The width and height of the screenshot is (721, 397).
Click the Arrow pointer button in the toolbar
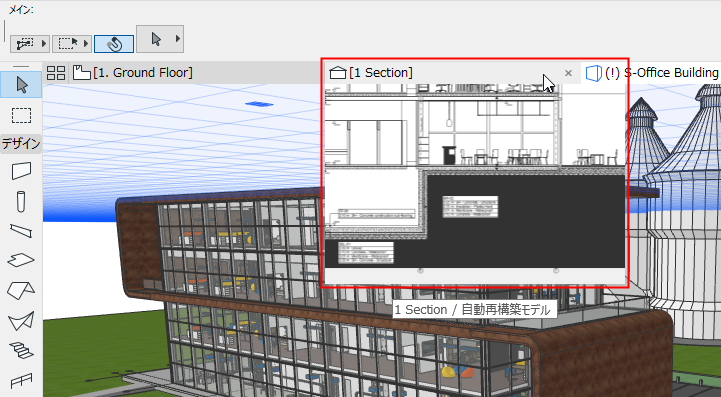(156, 39)
